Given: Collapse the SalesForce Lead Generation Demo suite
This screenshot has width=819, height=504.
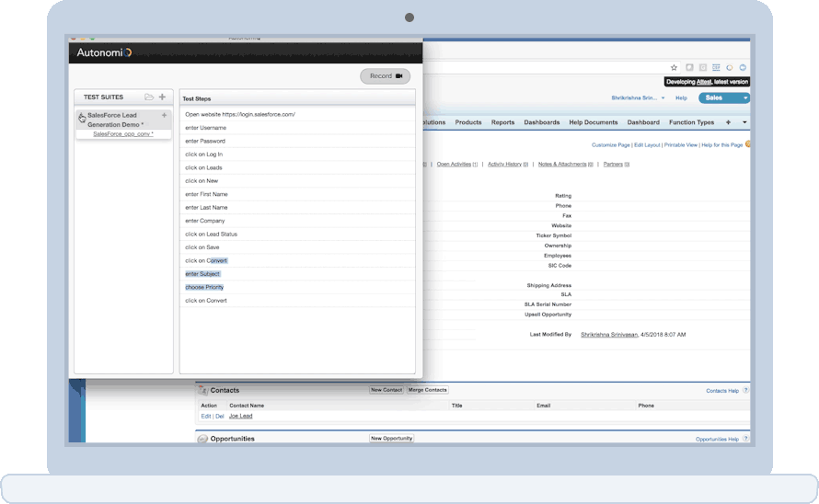Looking at the screenshot, I should click(82, 118).
